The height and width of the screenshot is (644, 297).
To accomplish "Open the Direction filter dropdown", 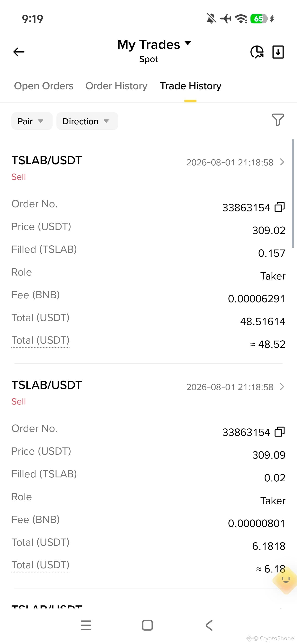I will [87, 121].
